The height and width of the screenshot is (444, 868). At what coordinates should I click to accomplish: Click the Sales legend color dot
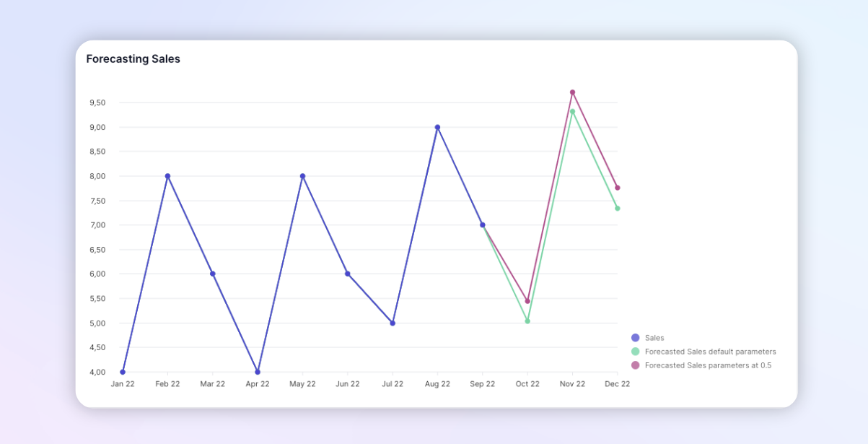[636, 337]
